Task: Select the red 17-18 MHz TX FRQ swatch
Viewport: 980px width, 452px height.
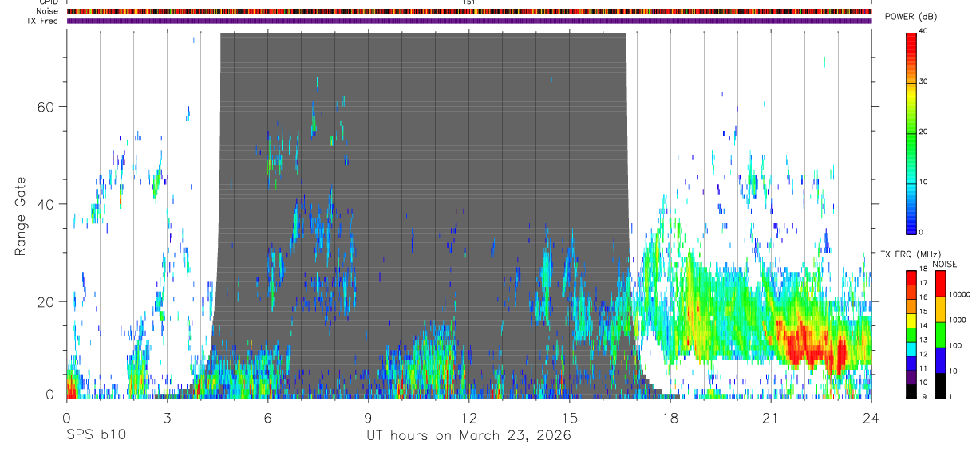Action: click(x=911, y=277)
